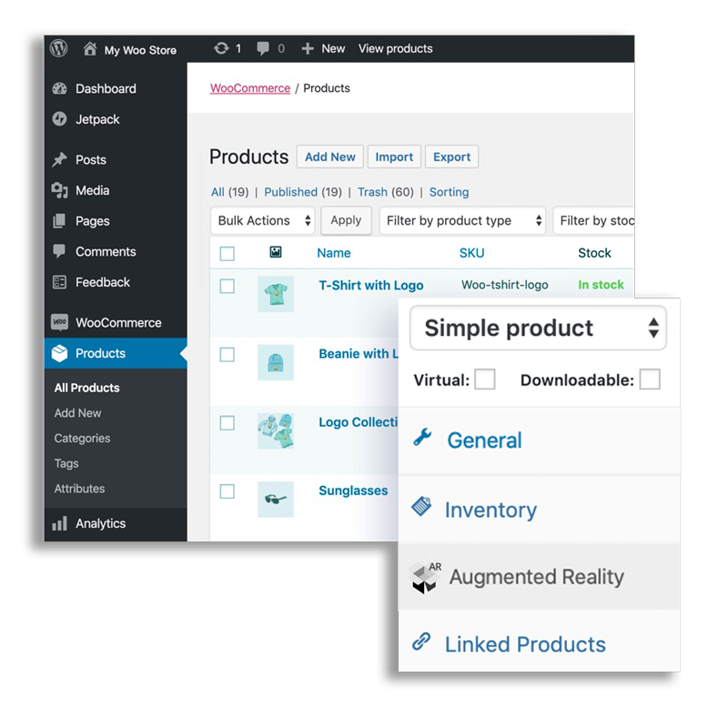This screenshot has height=728, width=728.
Task: Open the Categories menu item
Action: [82, 438]
